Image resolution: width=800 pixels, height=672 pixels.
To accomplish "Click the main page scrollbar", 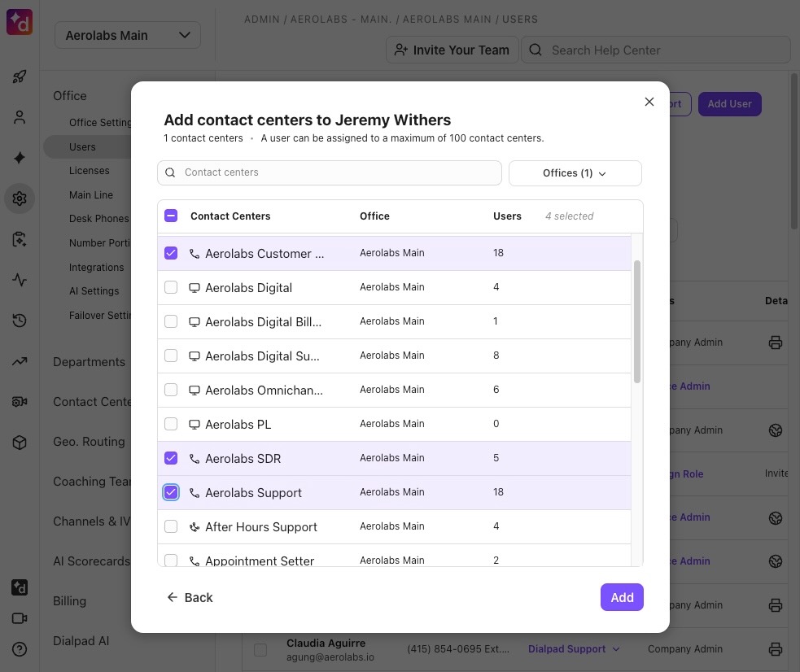I will coord(793,151).
